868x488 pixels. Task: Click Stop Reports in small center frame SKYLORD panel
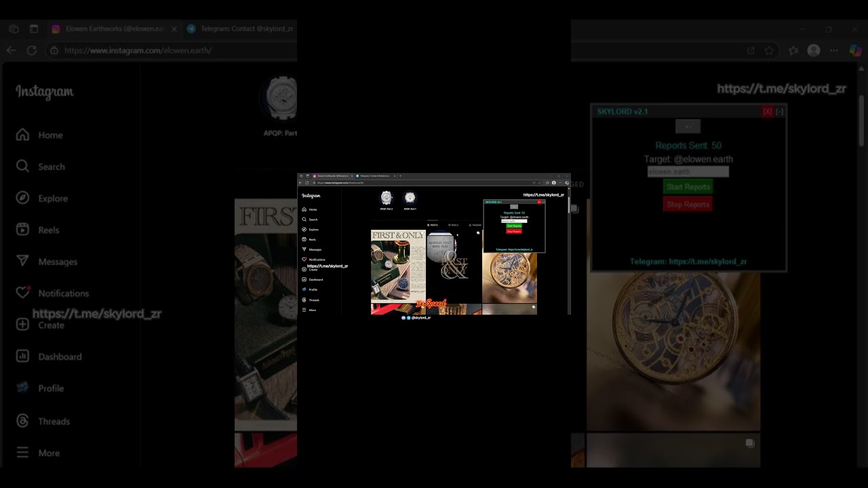(x=514, y=231)
